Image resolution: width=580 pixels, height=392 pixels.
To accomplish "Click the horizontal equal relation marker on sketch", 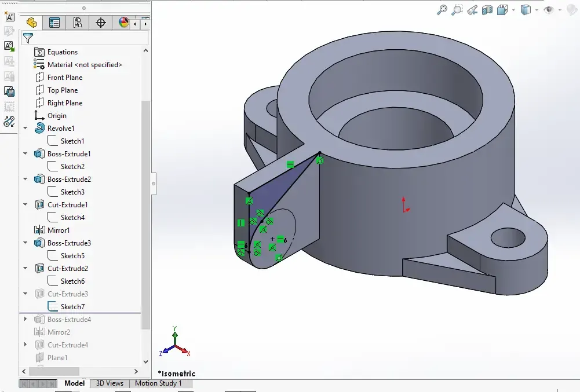I will point(290,164).
